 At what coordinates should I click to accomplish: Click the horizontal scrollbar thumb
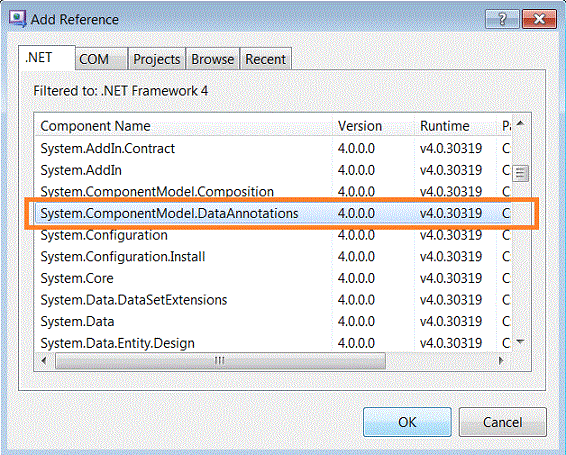[x=220, y=360]
